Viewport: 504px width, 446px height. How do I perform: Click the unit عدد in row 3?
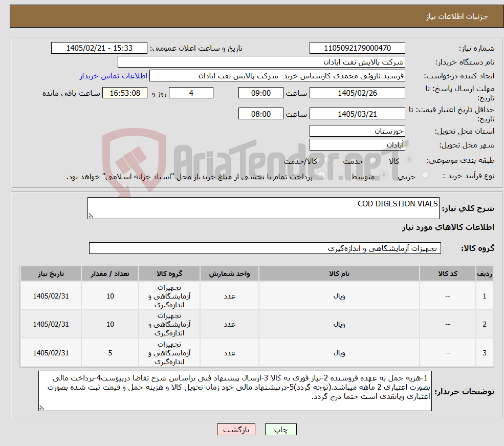coord(230,353)
